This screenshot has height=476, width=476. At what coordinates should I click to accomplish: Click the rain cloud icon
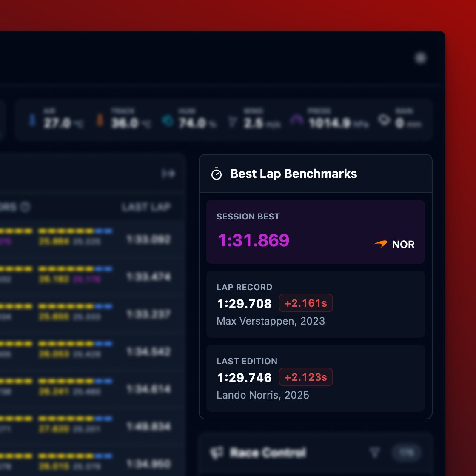(x=384, y=120)
